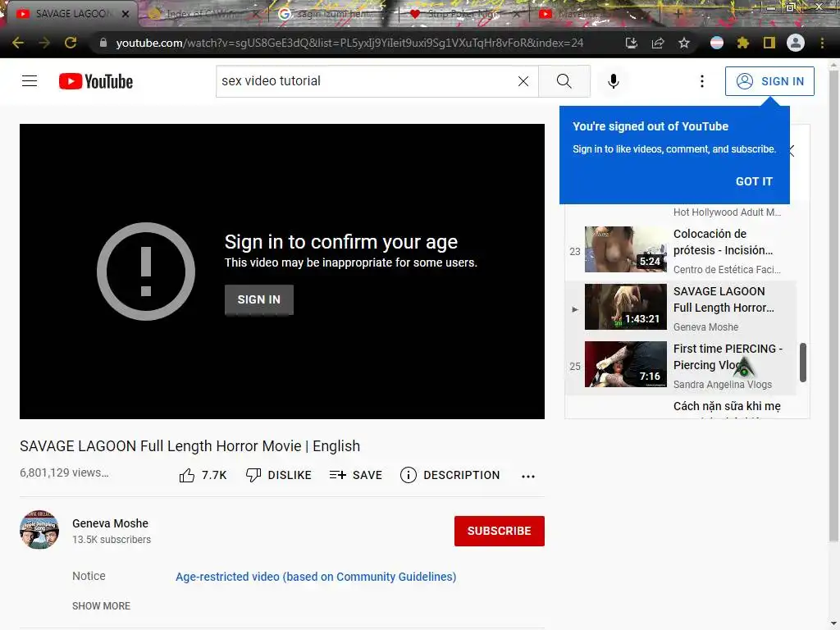Open Geneva Moshe channel name link

point(111,523)
